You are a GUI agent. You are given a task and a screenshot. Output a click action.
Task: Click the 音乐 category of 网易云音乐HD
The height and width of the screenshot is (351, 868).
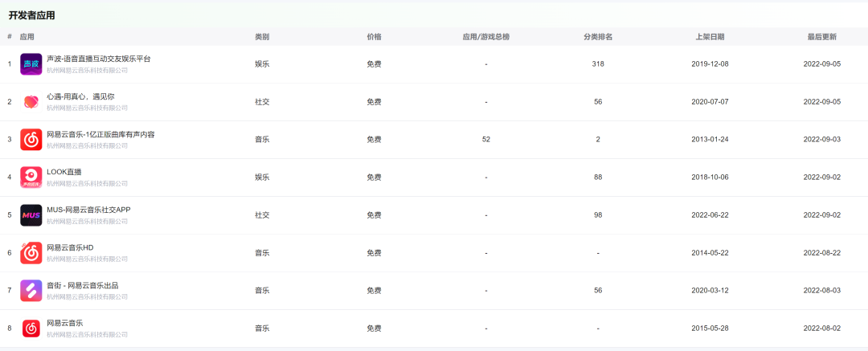coord(262,253)
